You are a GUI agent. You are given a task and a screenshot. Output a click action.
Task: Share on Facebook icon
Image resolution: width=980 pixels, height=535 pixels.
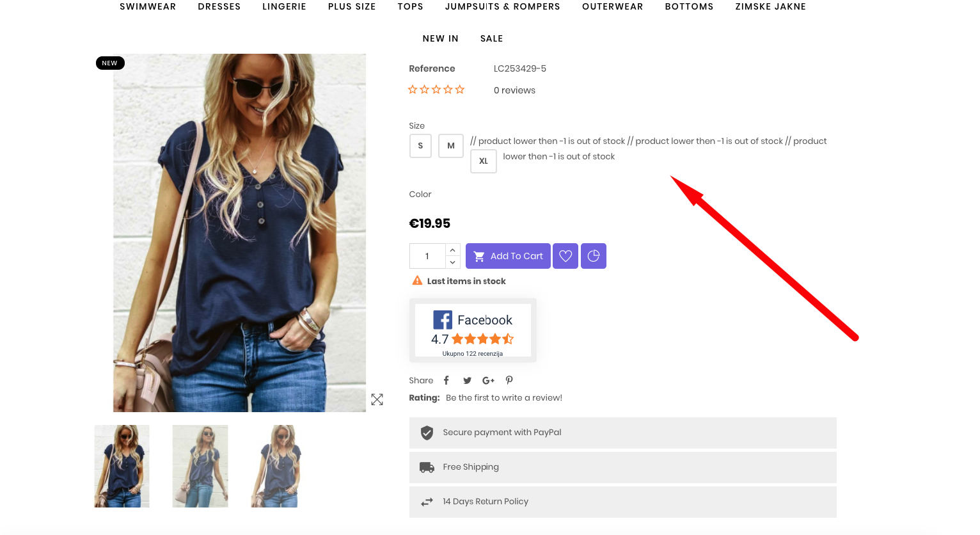click(x=447, y=380)
